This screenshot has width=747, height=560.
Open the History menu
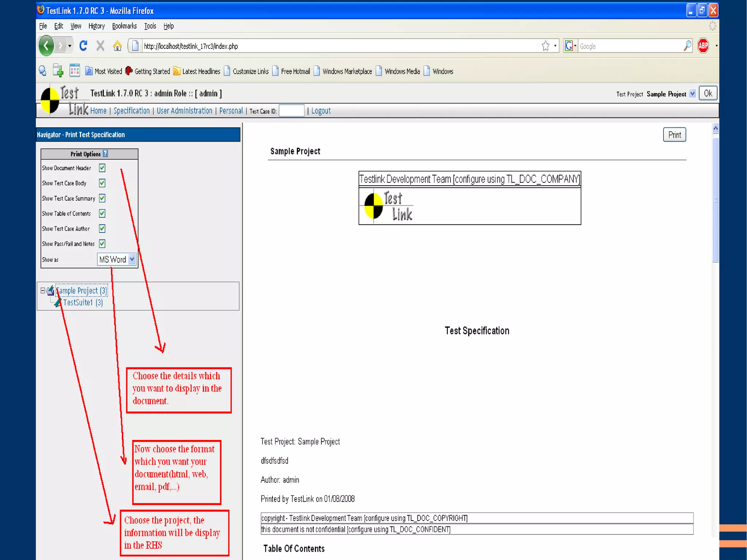[96, 26]
